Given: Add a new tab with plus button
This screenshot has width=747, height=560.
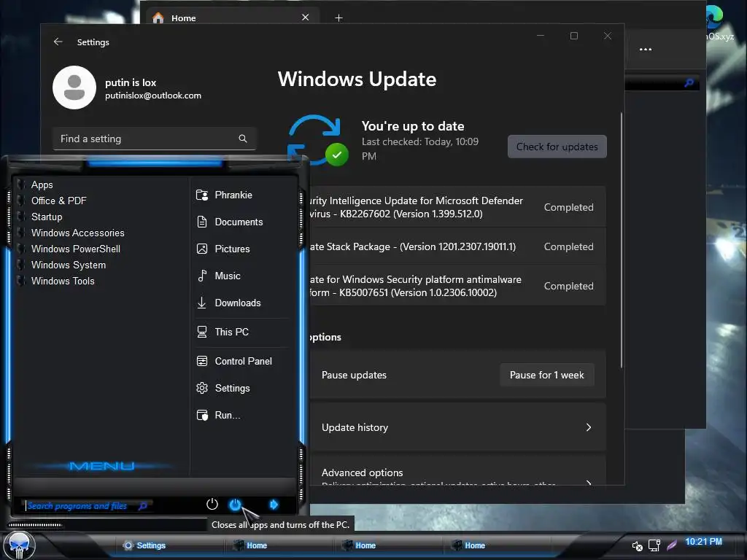Looking at the screenshot, I should [x=338, y=18].
